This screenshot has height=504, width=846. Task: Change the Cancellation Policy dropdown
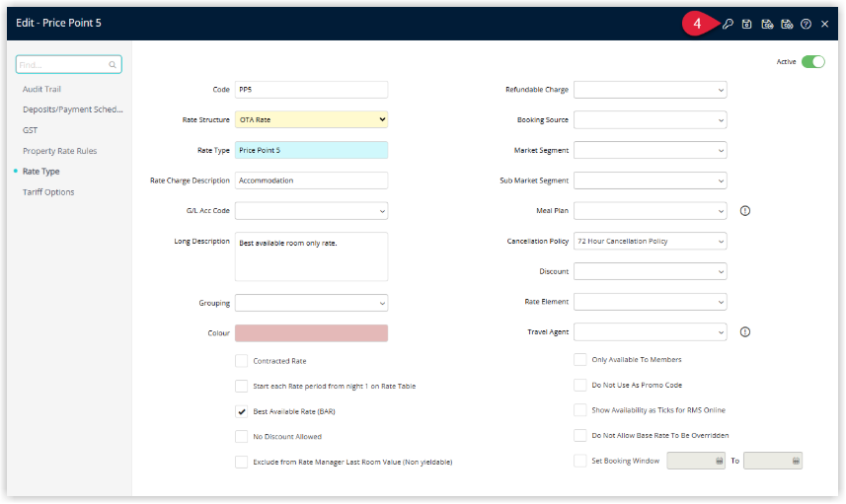click(651, 241)
